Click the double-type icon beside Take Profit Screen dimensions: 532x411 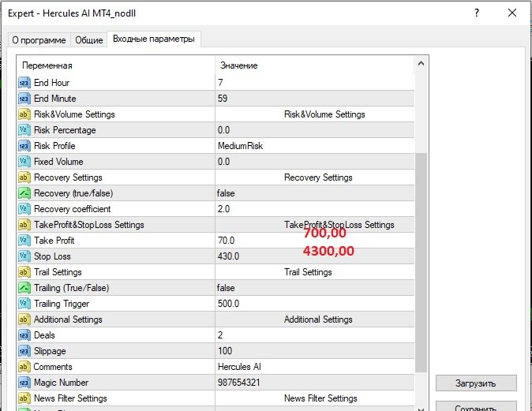(x=24, y=241)
